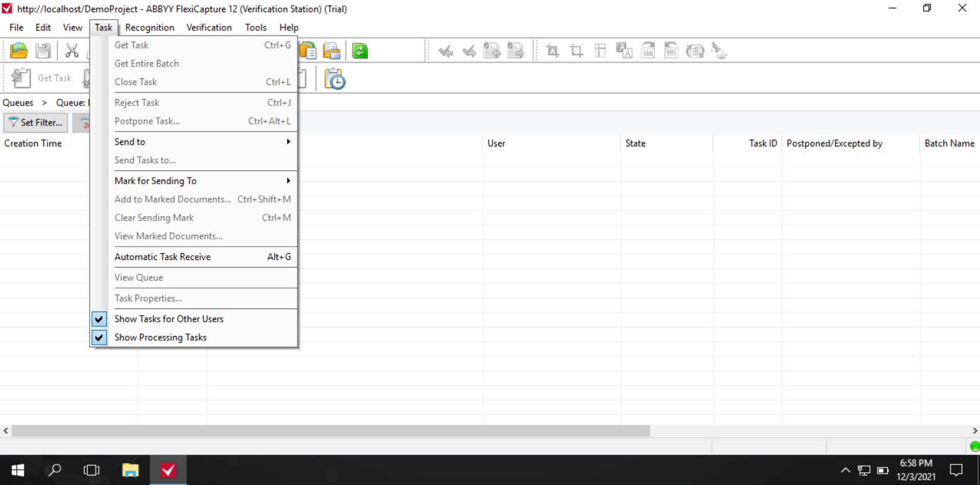Open the View menu

point(73,28)
